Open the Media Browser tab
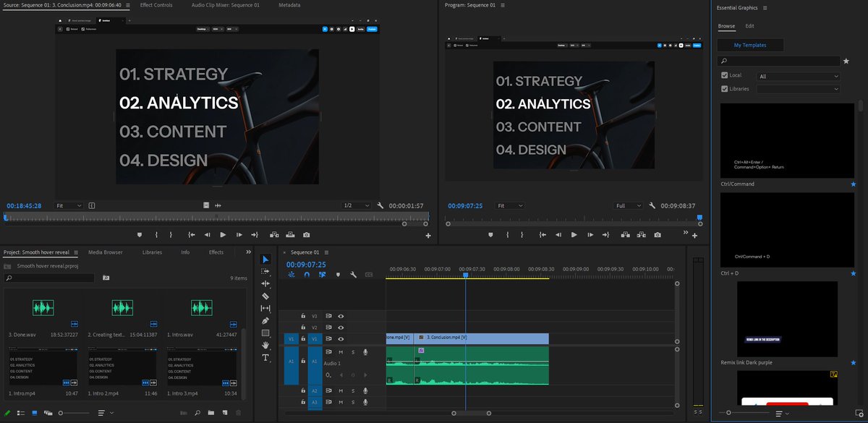 tap(106, 252)
